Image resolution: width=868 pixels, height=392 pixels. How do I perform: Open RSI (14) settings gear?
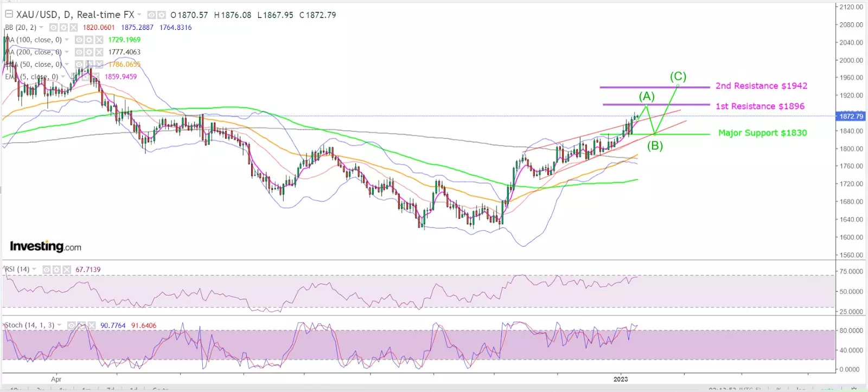pyautogui.click(x=56, y=269)
